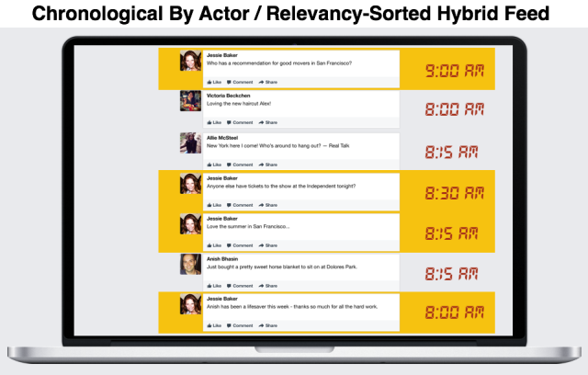Open Victoria Beckchen's profile picture
This screenshot has height=375, width=588.
190,101
